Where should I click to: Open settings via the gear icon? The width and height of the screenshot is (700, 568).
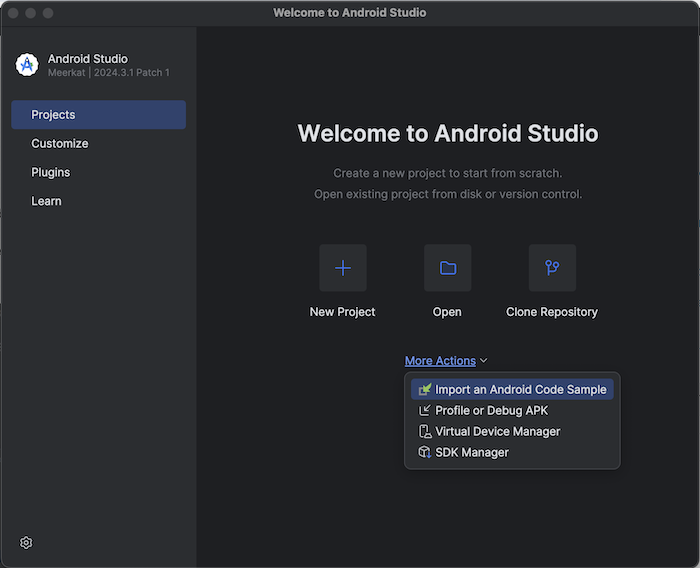coord(26,543)
